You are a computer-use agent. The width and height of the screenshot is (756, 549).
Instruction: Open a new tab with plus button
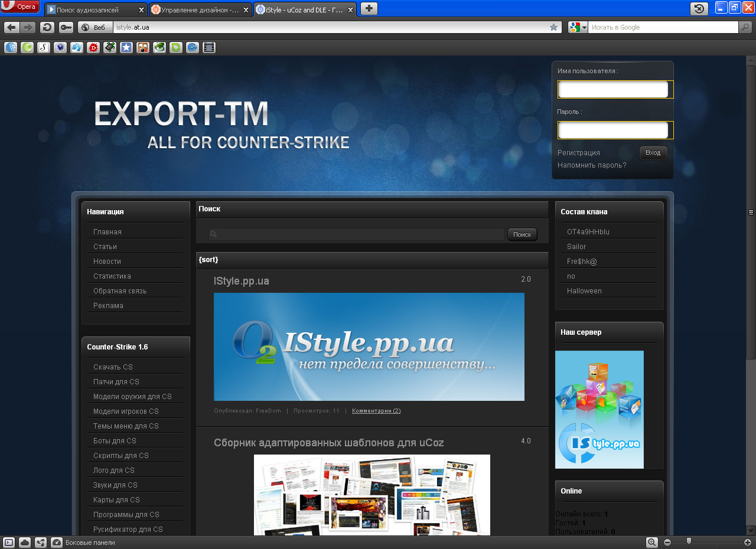369,8
